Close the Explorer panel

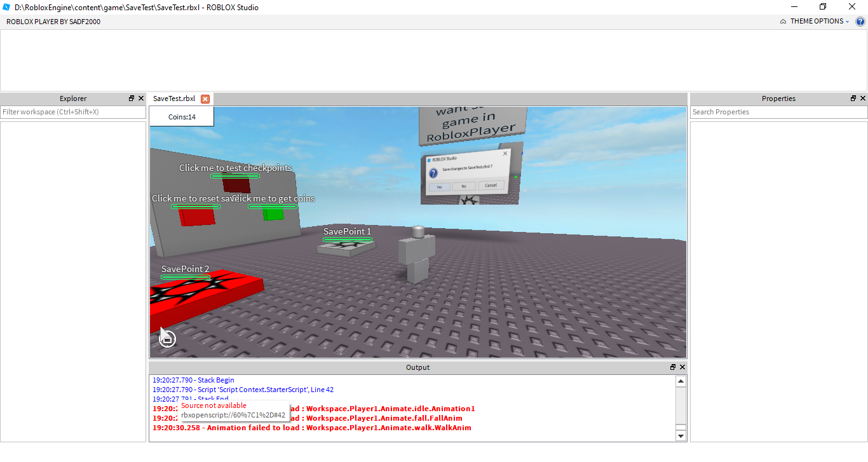(141, 99)
